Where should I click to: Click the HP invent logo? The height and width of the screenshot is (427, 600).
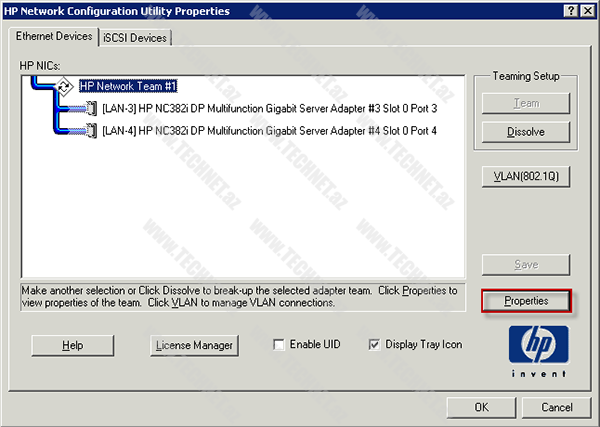[x=538, y=351]
